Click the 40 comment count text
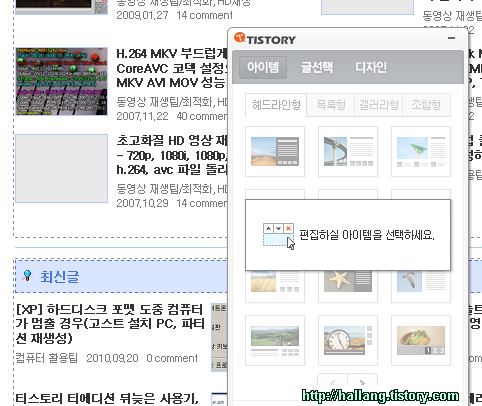Viewport: 482px width, 406px height. 202,116
